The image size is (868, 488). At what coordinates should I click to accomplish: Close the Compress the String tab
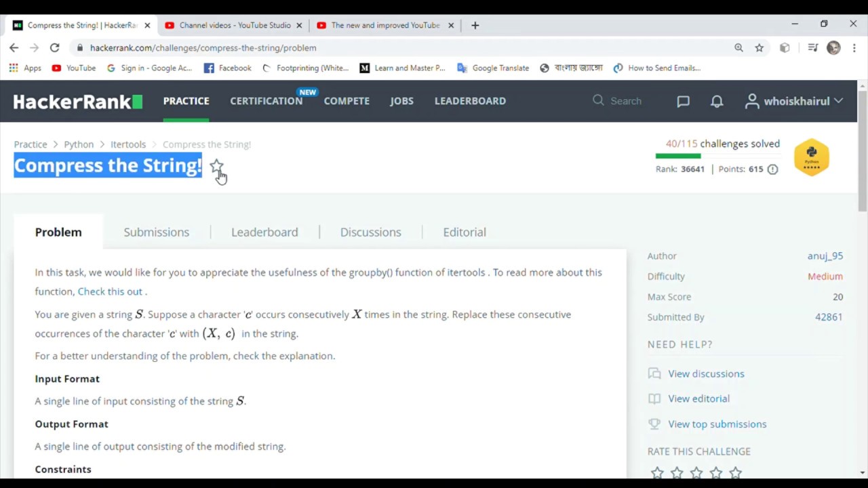(x=147, y=25)
